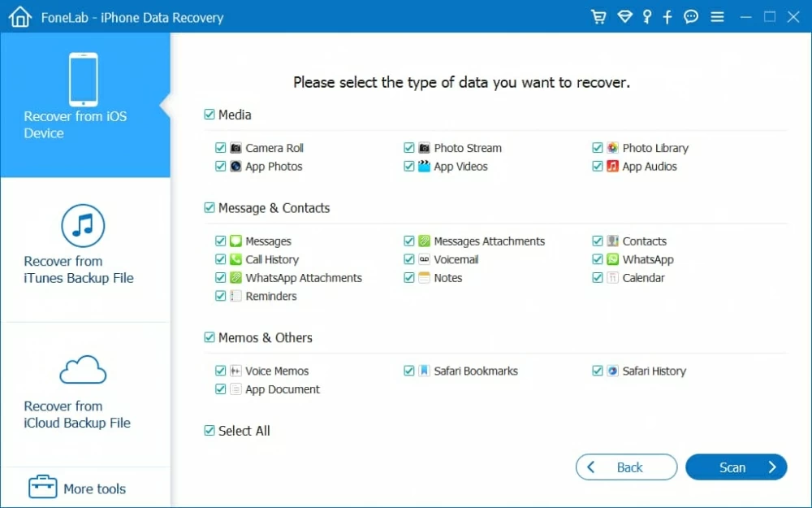Viewport: 812px width, 508px height.
Task: Click the compass icon beside Safari History
Action: (x=614, y=371)
